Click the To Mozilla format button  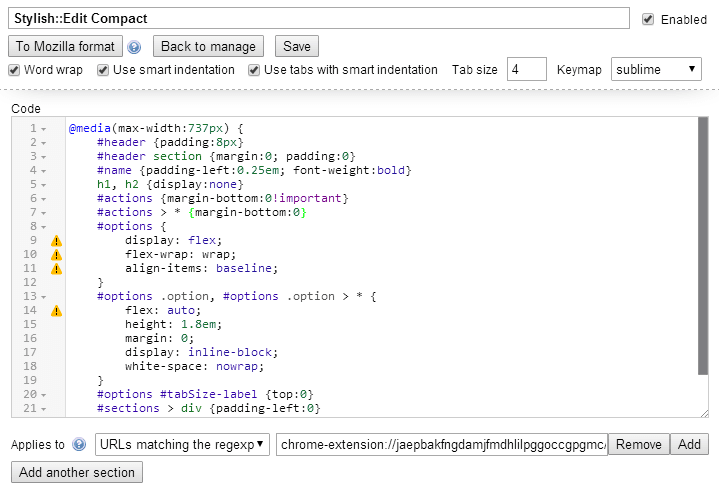tap(65, 46)
